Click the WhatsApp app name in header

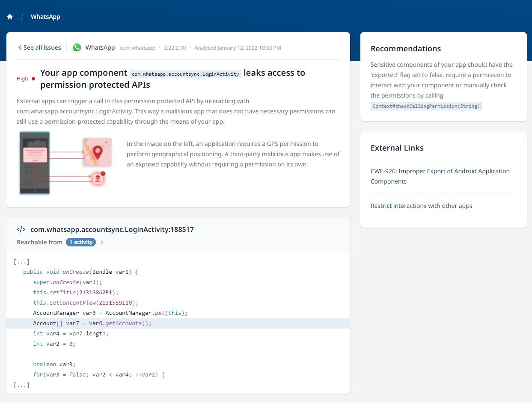click(x=100, y=47)
